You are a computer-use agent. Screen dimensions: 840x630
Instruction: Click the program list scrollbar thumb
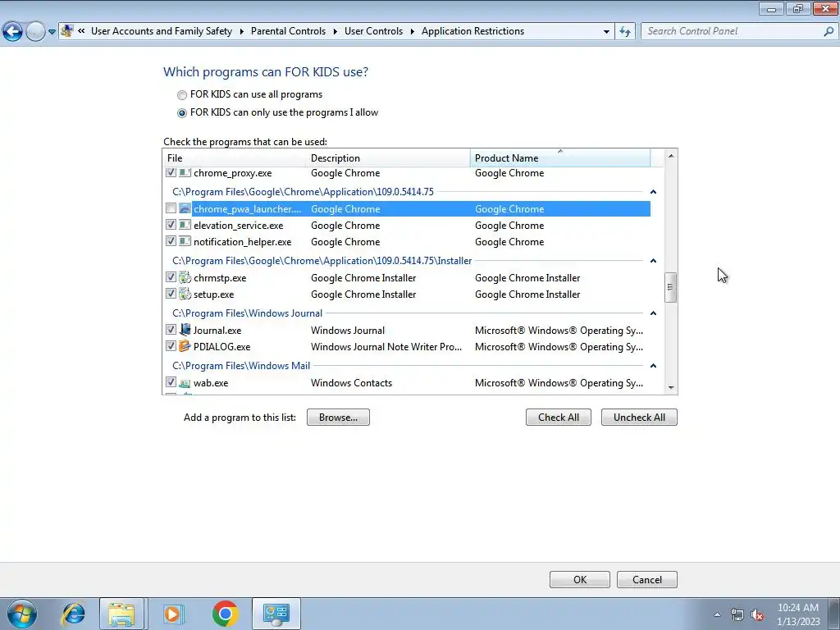671,287
